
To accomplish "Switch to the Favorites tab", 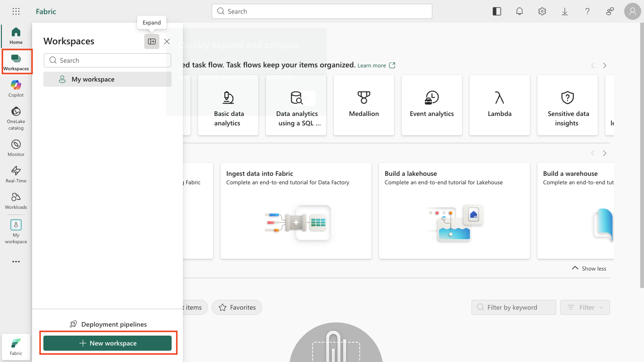I will (237, 307).
